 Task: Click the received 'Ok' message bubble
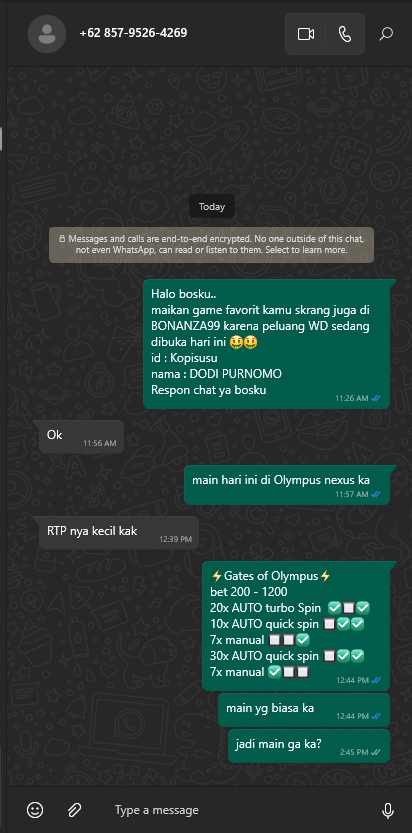tap(81, 437)
